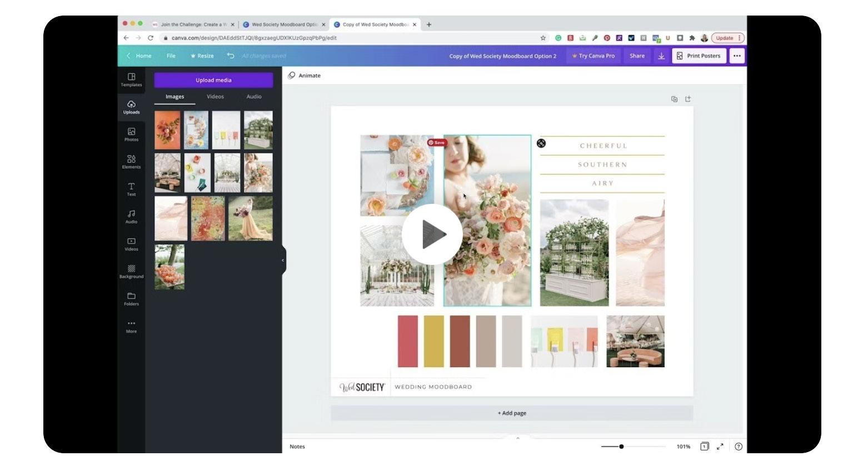Open the Folders panel in the sidebar
This screenshot has width=868, height=471.
click(131, 299)
